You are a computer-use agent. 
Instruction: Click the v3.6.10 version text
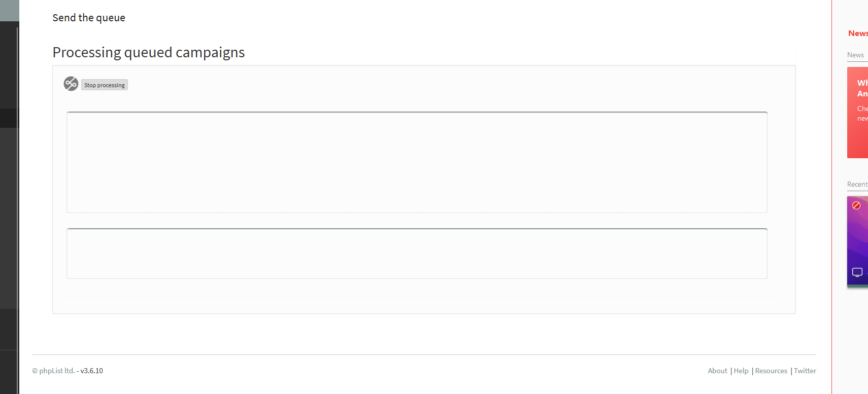pos(92,371)
